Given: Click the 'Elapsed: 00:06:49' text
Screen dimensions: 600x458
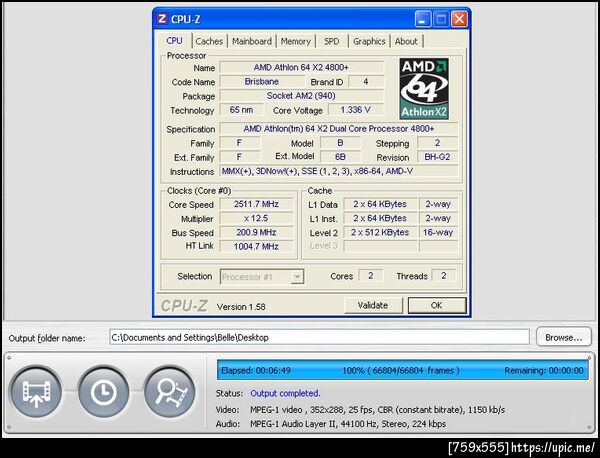Looking at the screenshot, I should [256, 370].
